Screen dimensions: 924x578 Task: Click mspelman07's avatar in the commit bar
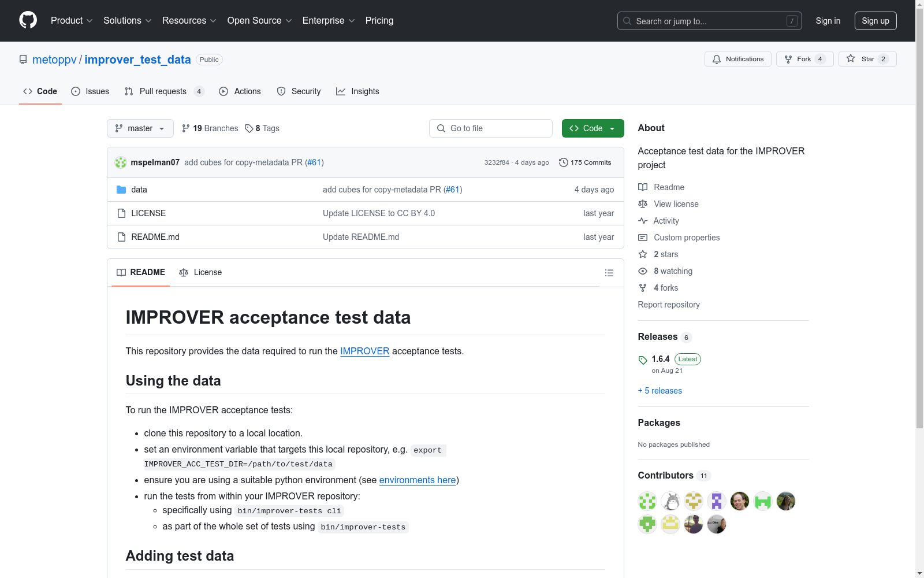(x=121, y=162)
